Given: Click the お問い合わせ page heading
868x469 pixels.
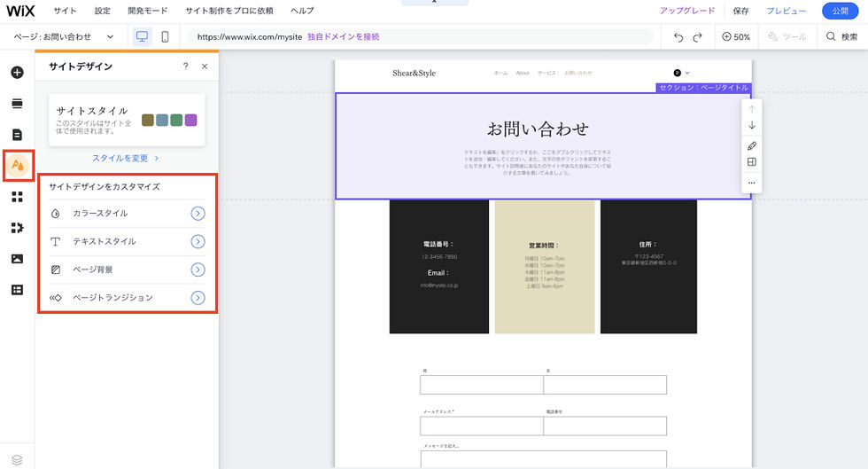Looking at the screenshot, I should [538, 129].
